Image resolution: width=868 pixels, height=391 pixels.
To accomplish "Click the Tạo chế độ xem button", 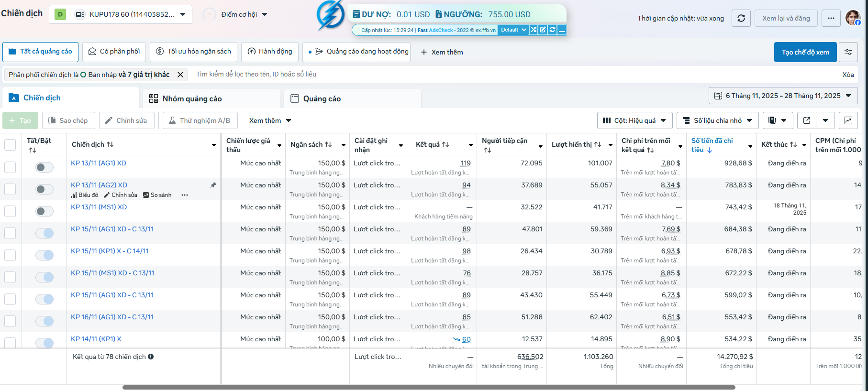I will click(805, 52).
